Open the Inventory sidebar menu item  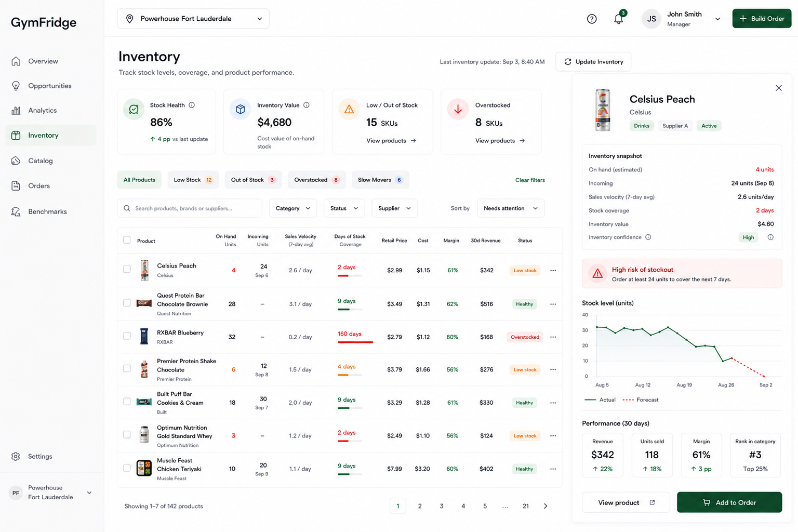click(x=51, y=135)
